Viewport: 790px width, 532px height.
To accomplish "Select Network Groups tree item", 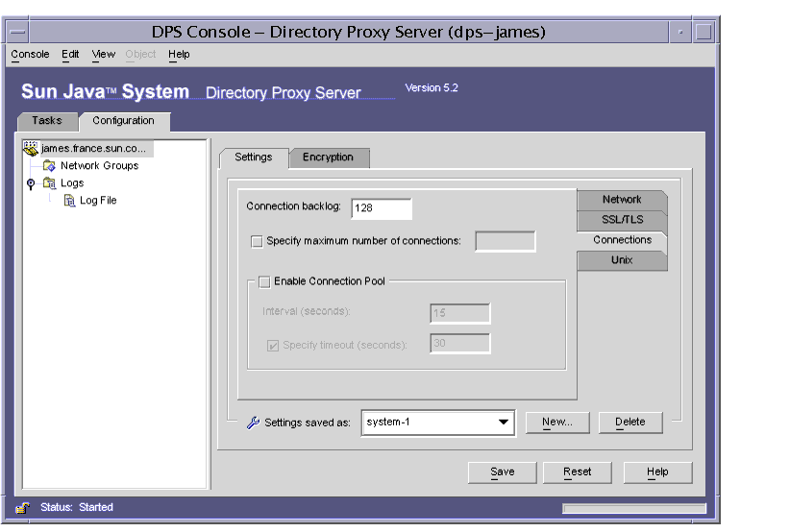I will 100,165.
